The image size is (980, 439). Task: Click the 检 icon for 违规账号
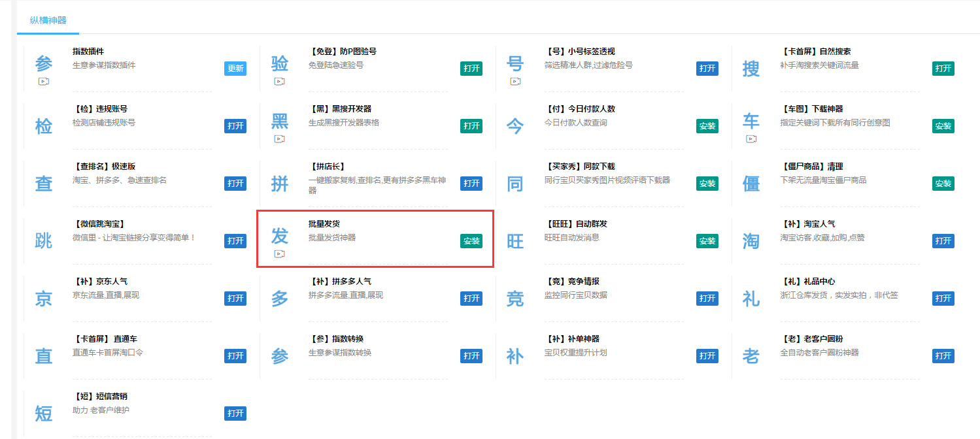click(x=44, y=126)
